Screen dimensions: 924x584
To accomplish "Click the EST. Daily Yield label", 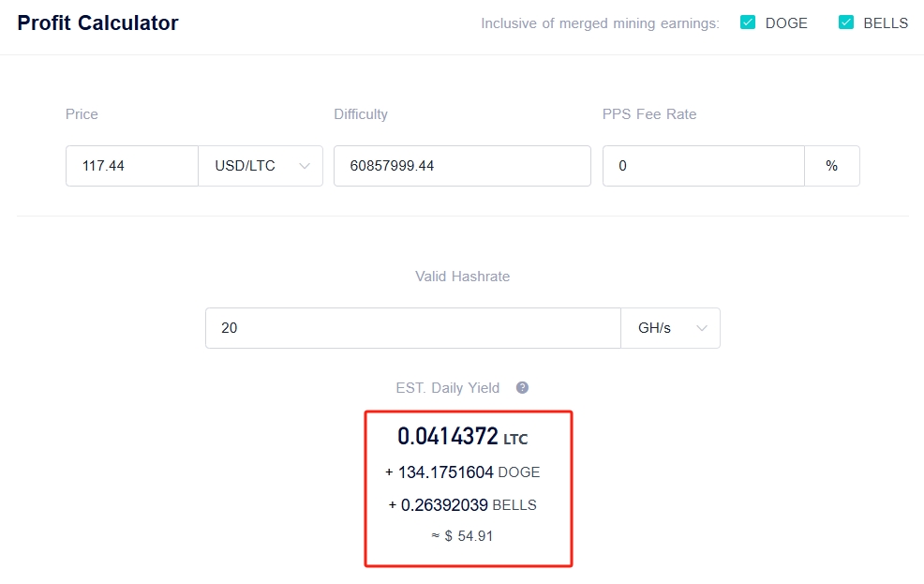I will [448, 388].
